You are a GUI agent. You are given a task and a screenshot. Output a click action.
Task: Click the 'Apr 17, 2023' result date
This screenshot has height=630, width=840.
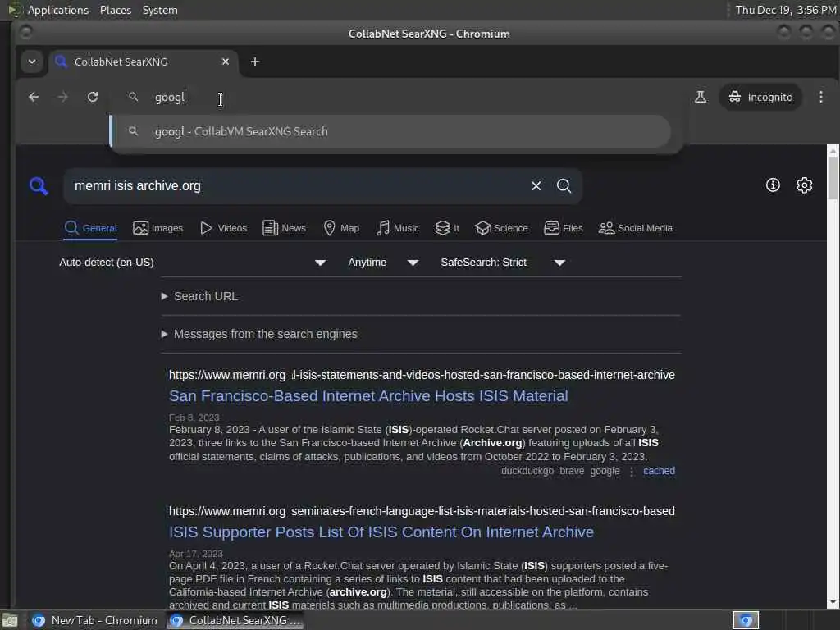(x=195, y=554)
